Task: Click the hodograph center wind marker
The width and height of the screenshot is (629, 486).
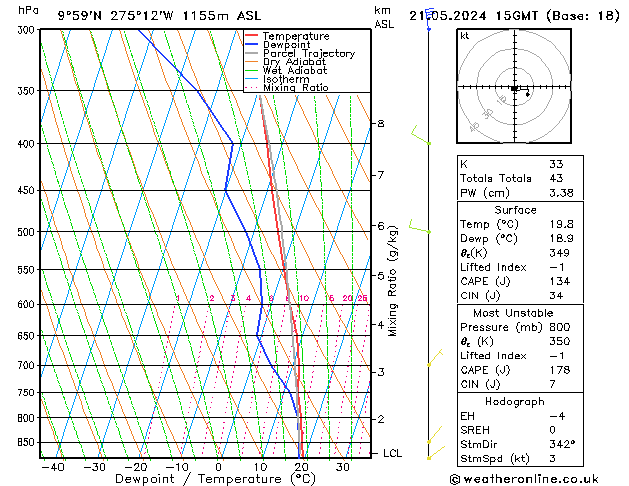Action: click(514, 89)
